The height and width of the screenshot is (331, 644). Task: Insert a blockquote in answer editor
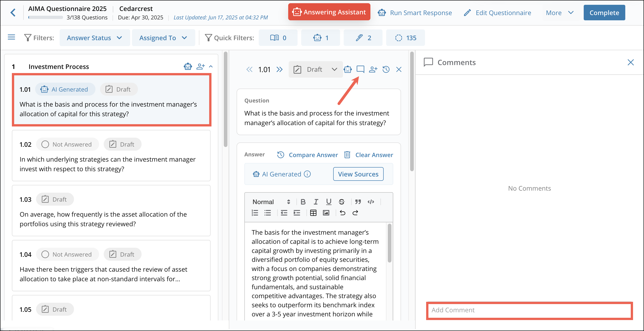358,202
